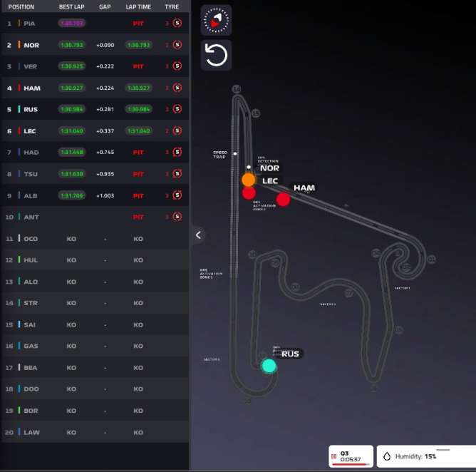
Task: Click the NOR label on track map
Action: [x=269, y=168]
